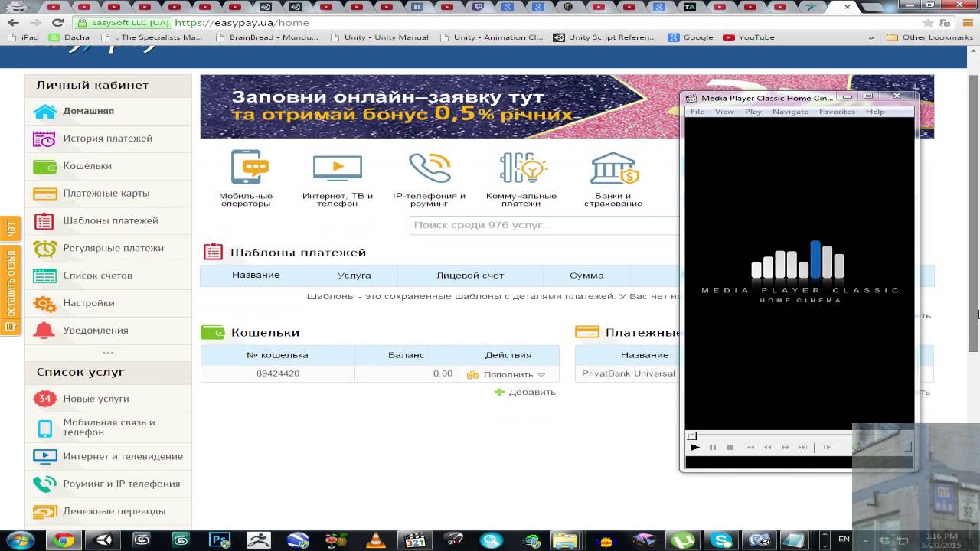Open Photoshop from the taskbar
This screenshot has width=980, height=551.
220,540
